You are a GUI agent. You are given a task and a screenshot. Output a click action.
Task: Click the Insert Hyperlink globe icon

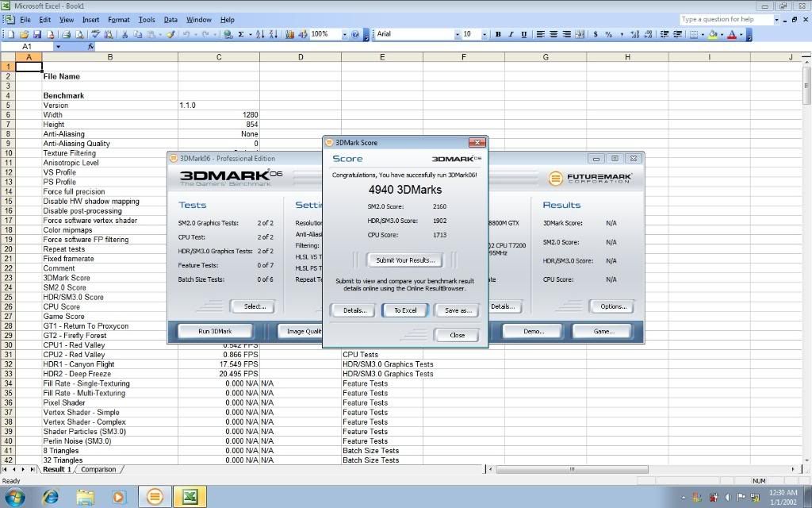228,34
